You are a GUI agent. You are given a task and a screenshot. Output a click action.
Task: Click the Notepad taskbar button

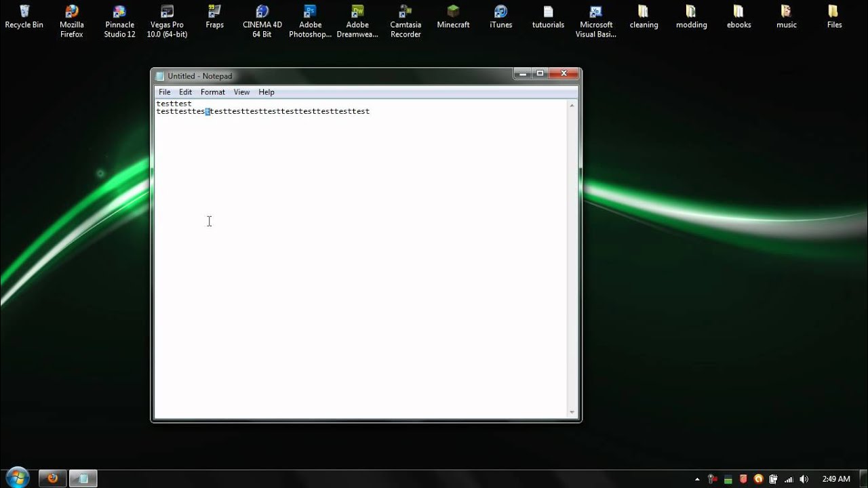[83, 479]
